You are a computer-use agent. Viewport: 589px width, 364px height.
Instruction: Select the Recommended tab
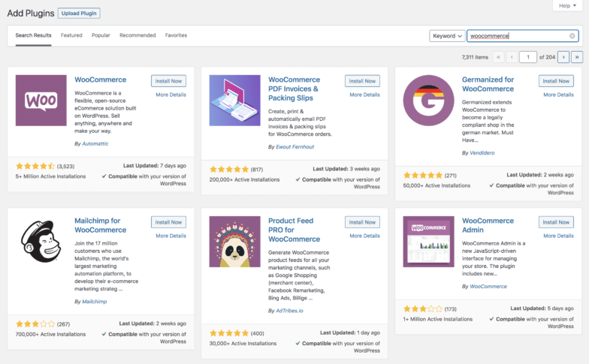[x=137, y=35]
